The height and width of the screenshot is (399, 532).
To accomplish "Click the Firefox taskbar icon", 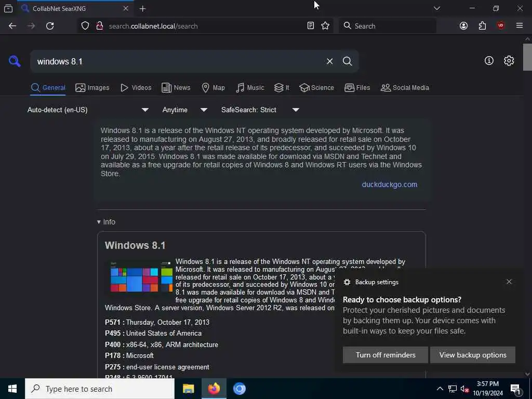I will 214,389.
